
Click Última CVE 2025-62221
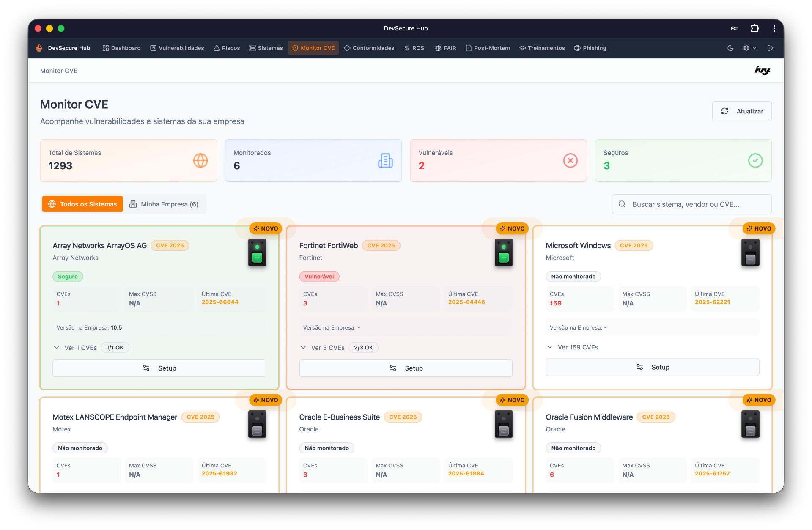click(713, 302)
